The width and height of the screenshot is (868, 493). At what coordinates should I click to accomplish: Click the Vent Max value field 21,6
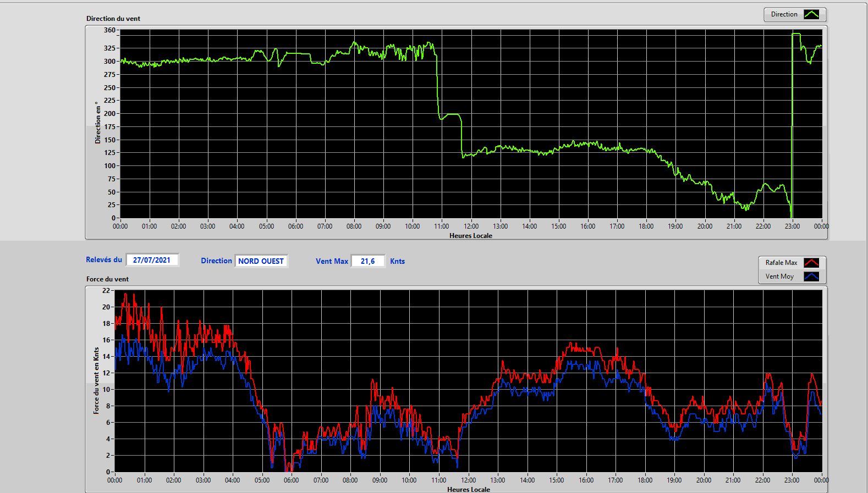[x=367, y=261]
